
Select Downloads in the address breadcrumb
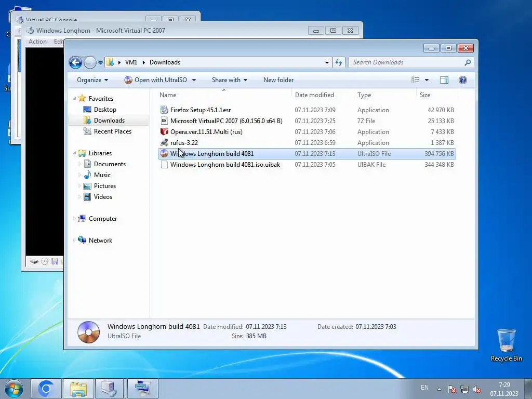(165, 62)
